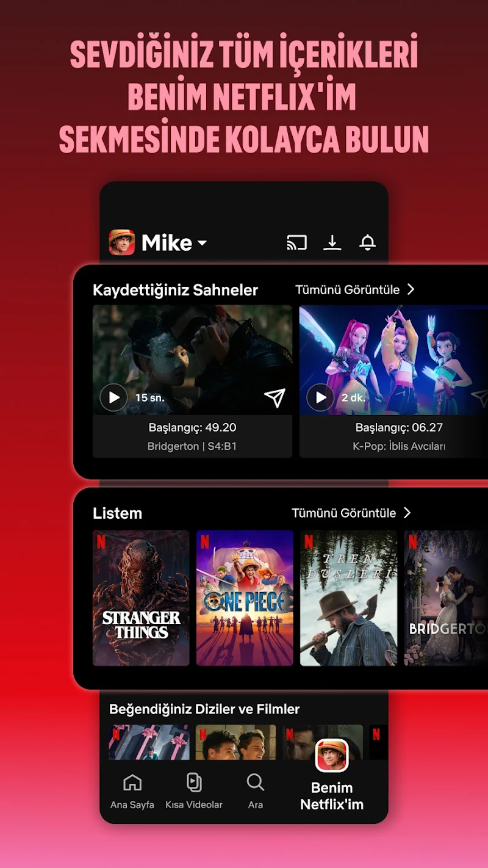Click the Bridgerton | S4:B1 caption

pyautogui.click(x=192, y=446)
